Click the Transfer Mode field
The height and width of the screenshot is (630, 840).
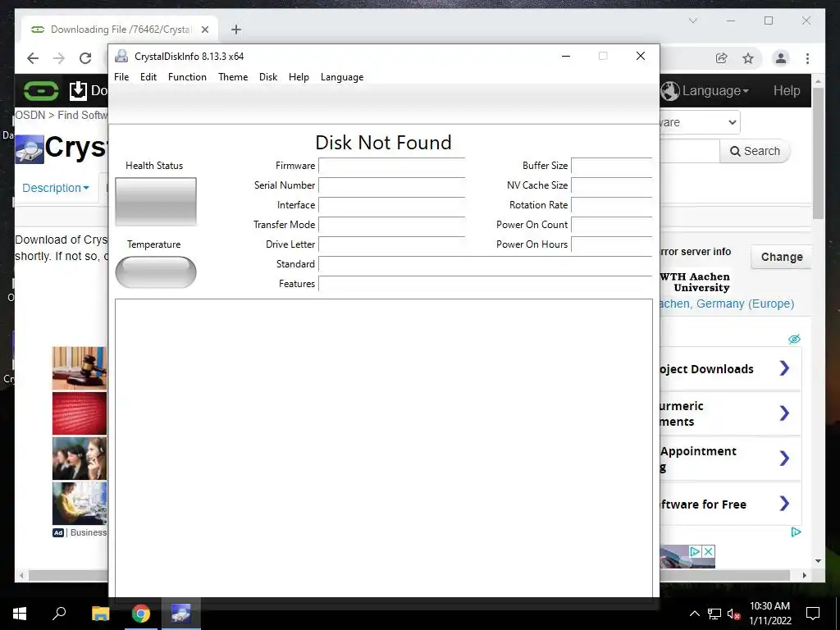pyautogui.click(x=391, y=225)
